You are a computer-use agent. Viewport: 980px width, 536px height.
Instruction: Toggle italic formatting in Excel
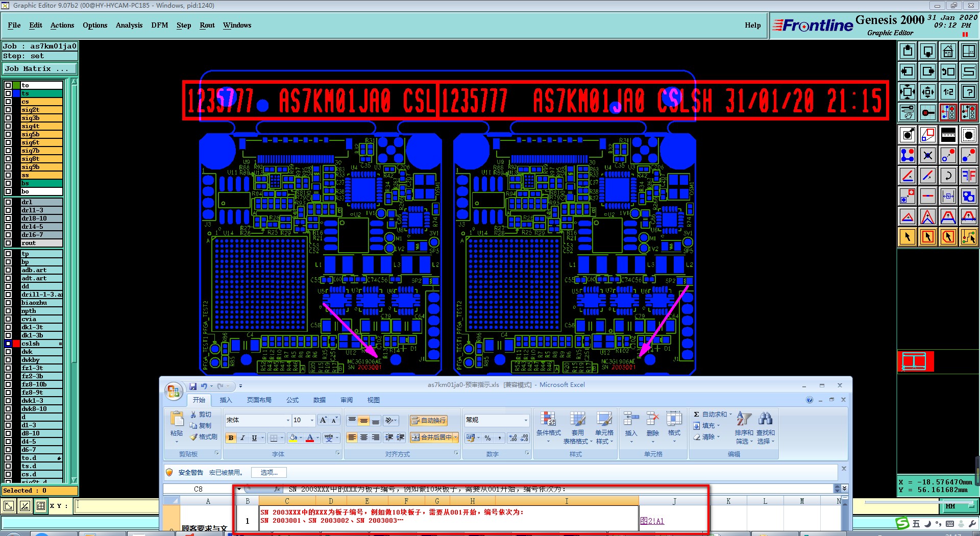pyautogui.click(x=242, y=437)
